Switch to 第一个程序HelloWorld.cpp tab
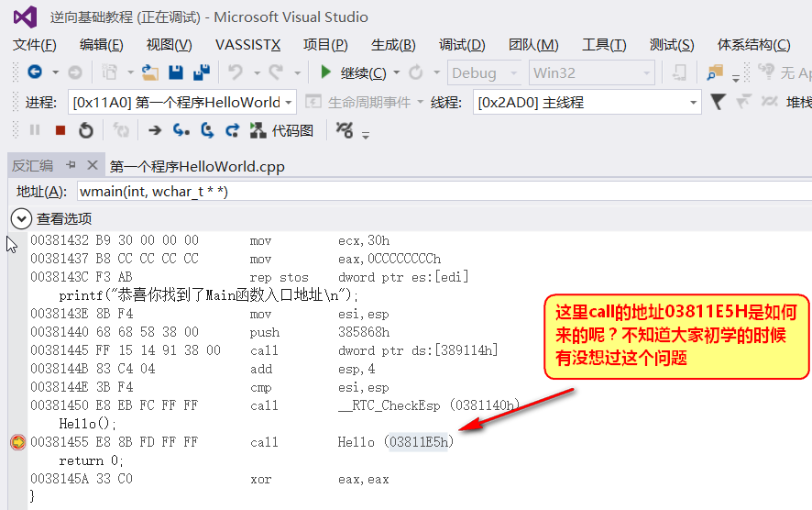Image resolution: width=812 pixels, height=510 pixels. pyautogui.click(x=197, y=166)
